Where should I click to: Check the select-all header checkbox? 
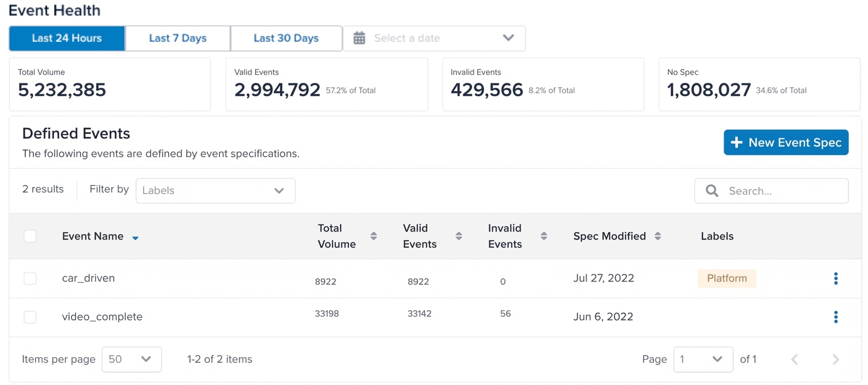[30, 236]
